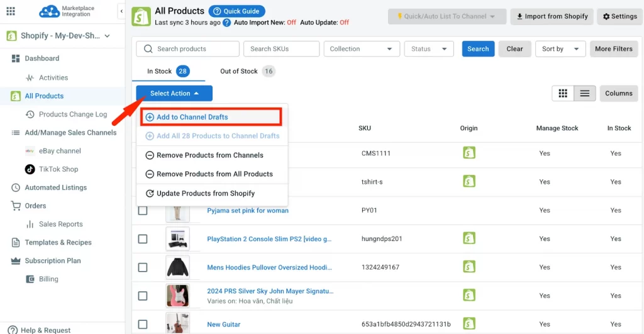Switch to list view
Viewport: 644px width, 334px height.
584,93
